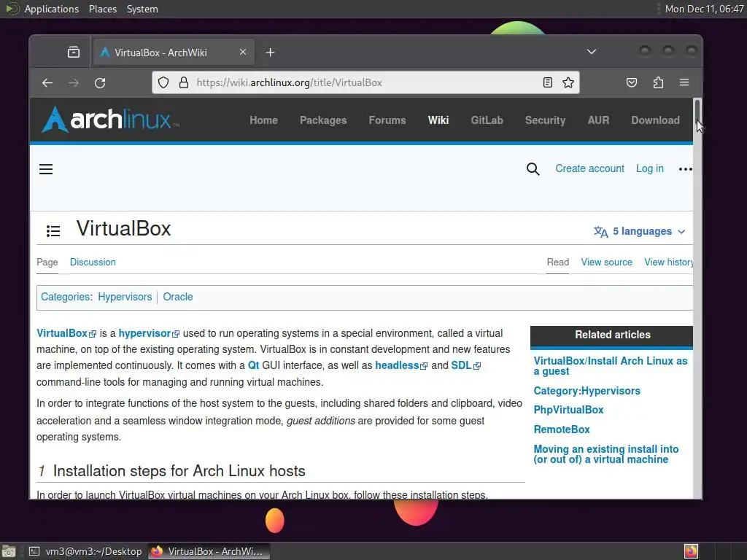Viewport: 747px width, 560px height.
Task: Switch to the Discussion tab
Action: click(93, 262)
